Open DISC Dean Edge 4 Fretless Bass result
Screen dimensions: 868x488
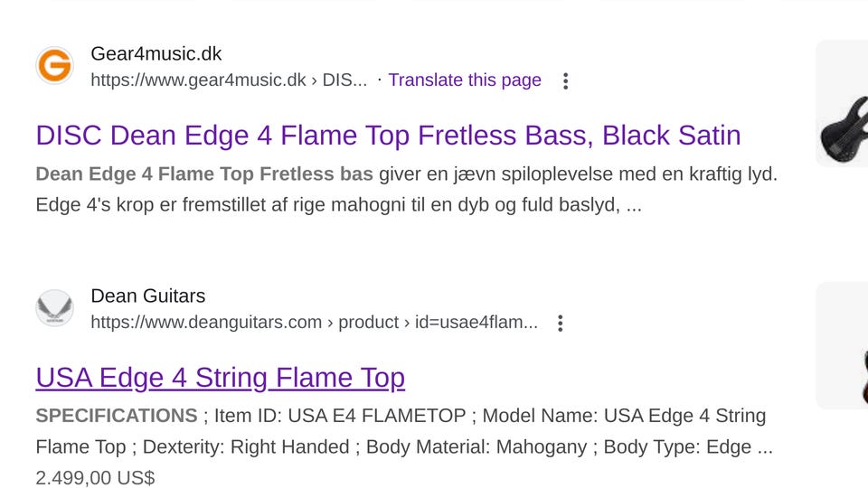(x=388, y=136)
